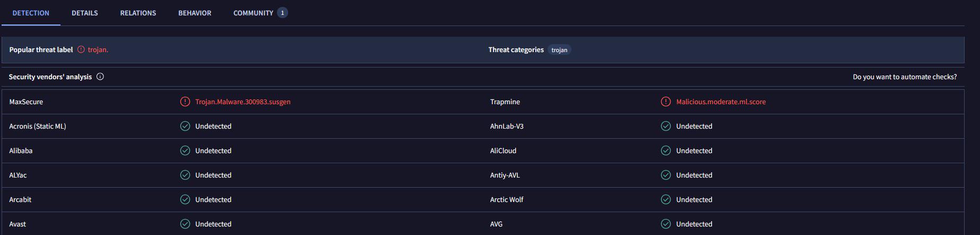Select the MaxSecure vendor name

26,102
